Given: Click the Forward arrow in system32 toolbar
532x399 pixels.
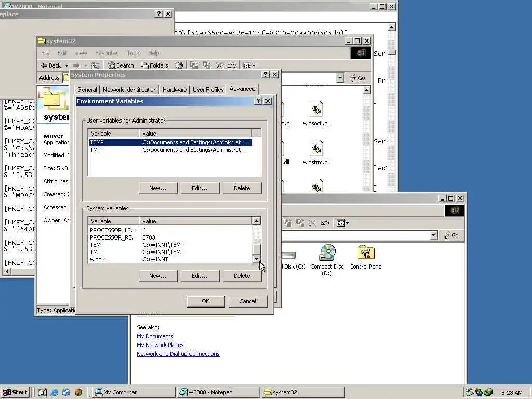Looking at the screenshot, I should point(76,65).
